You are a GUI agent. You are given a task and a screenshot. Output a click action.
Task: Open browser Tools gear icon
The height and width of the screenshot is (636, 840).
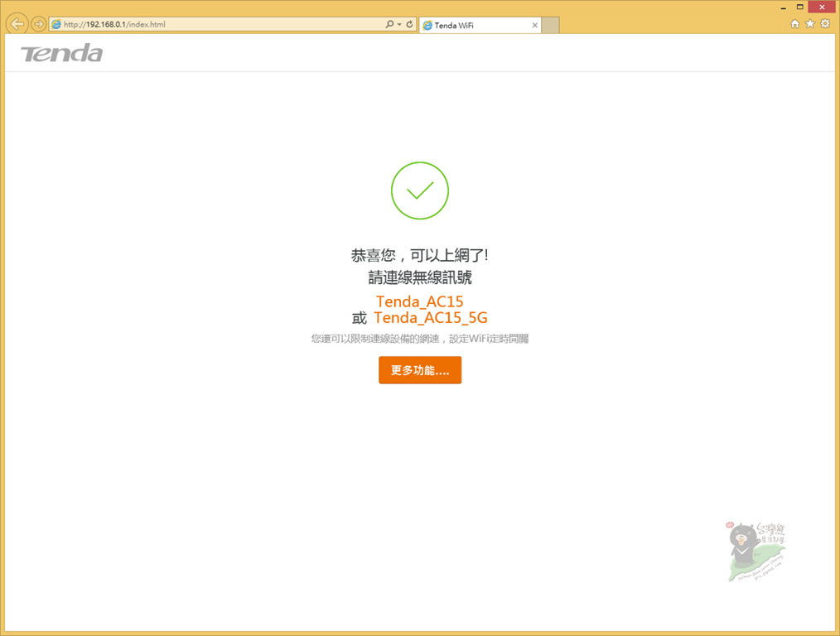point(825,23)
